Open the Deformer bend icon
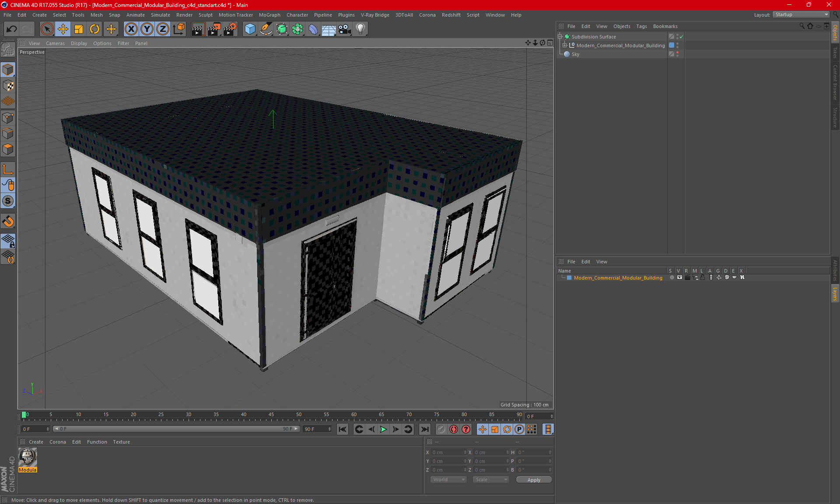 [313, 29]
